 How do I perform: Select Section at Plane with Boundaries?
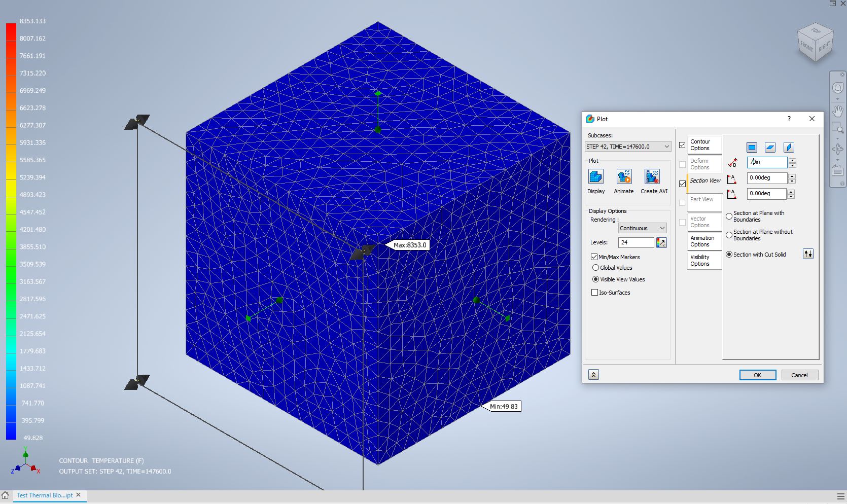pos(729,217)
